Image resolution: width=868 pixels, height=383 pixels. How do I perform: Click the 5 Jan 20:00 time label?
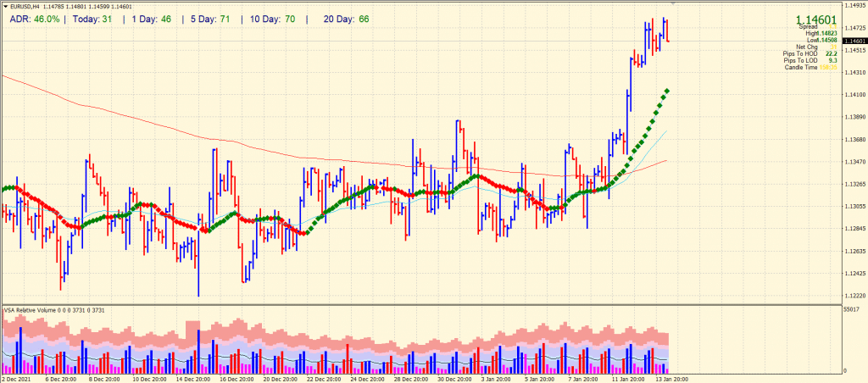coord(540,380)
